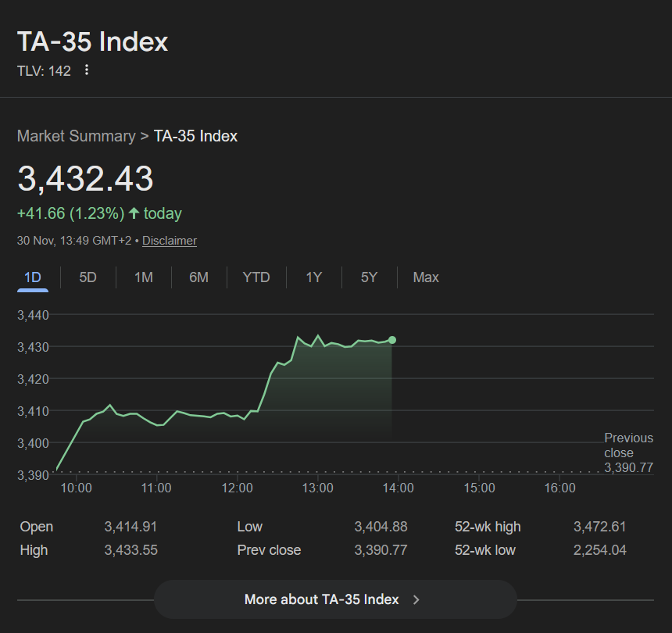672x633 pixels.
Task: Click the High value 3,433.55
Action: pos(130,550)
